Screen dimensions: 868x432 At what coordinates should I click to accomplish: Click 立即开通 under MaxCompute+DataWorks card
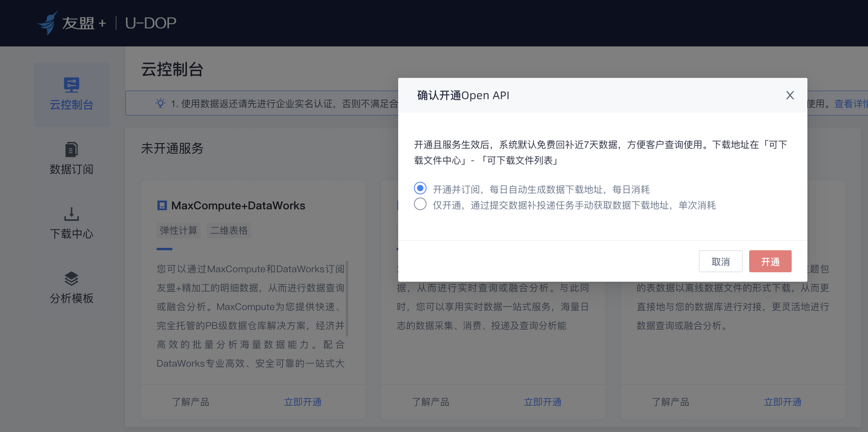click(303, 402)
